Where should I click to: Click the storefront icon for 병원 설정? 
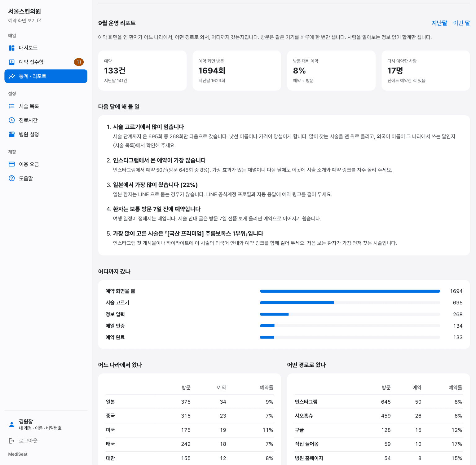click(x=12, y=134)
